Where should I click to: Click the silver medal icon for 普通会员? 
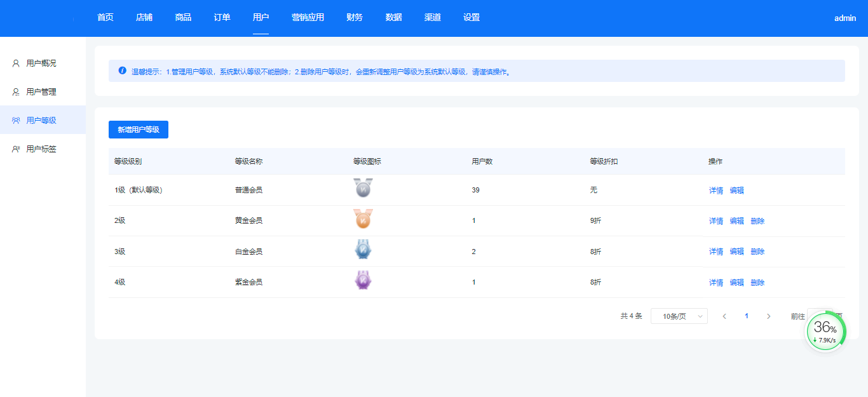[363, 188]
